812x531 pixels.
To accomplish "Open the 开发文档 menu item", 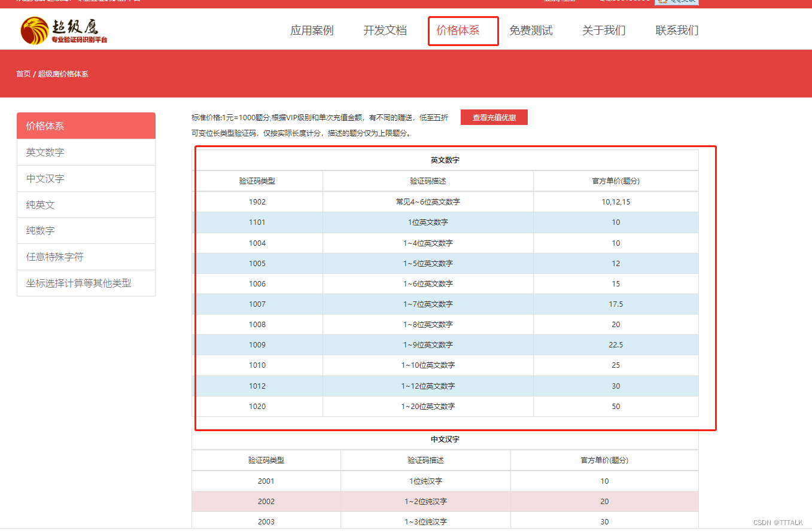I will pos(385,30).
